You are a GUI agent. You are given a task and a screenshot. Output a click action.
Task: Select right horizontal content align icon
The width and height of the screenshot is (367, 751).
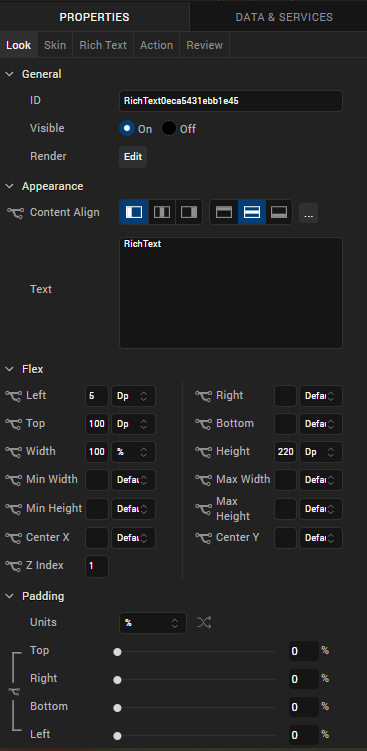pos(189,212)
